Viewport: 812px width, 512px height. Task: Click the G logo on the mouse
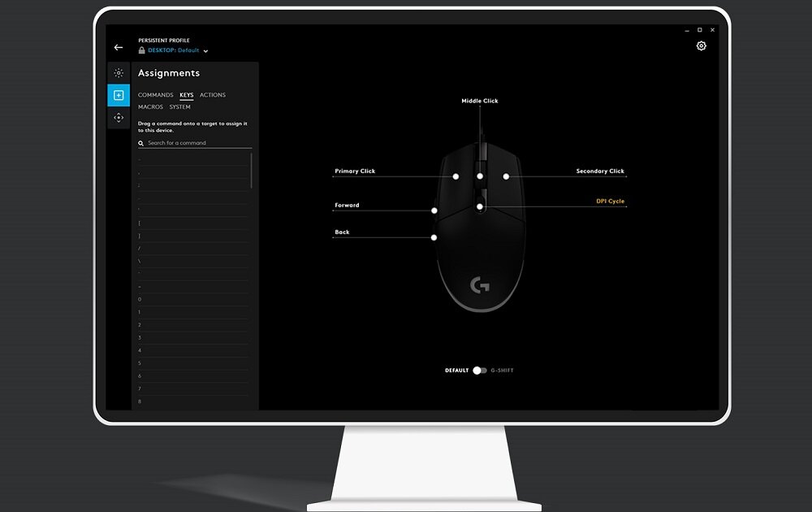click(480, 285)
